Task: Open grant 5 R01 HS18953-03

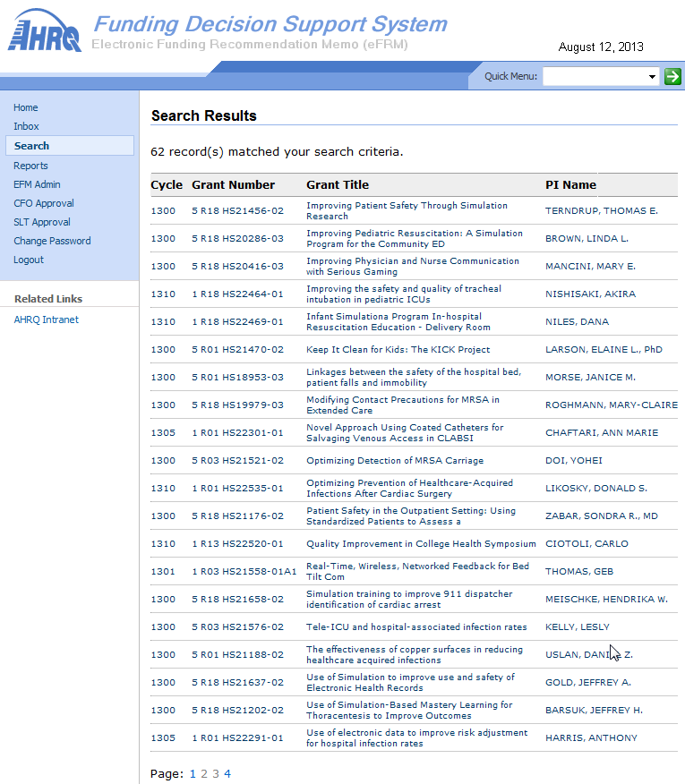Action: [x=237, y=378]
